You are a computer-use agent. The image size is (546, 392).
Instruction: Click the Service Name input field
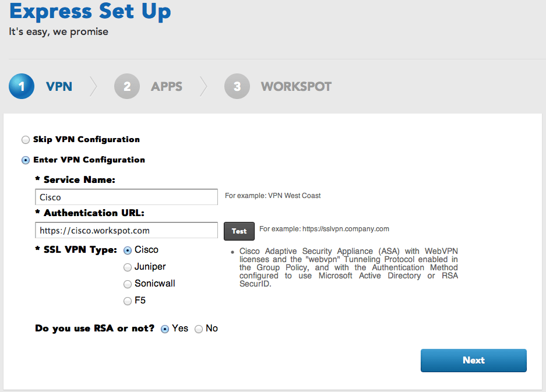[126, 197]
